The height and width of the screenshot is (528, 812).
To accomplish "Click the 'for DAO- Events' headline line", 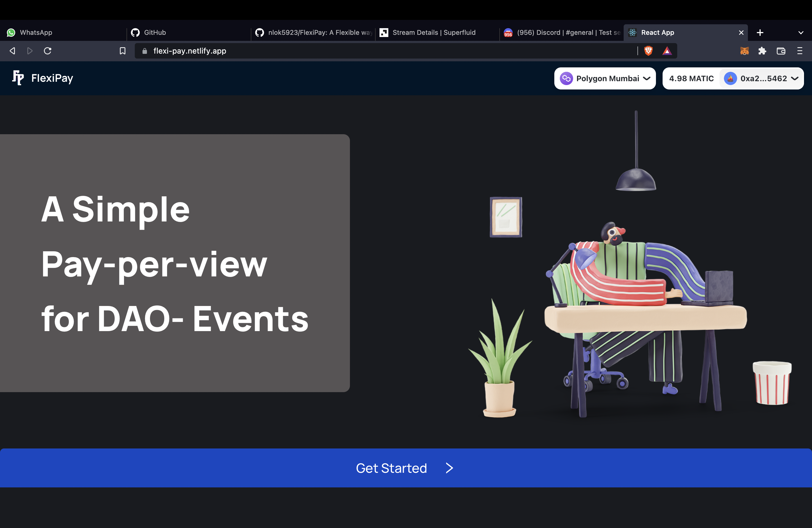I will (x=175, y=319).
